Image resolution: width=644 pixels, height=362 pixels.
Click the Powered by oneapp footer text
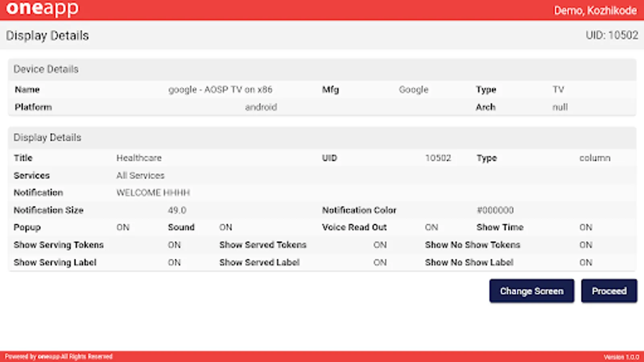58,356
